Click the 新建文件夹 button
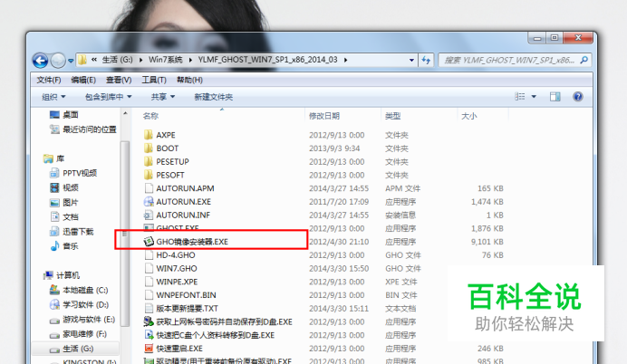Image resolution: width=627 pixels, height=364 pixels. pos(214,97)
